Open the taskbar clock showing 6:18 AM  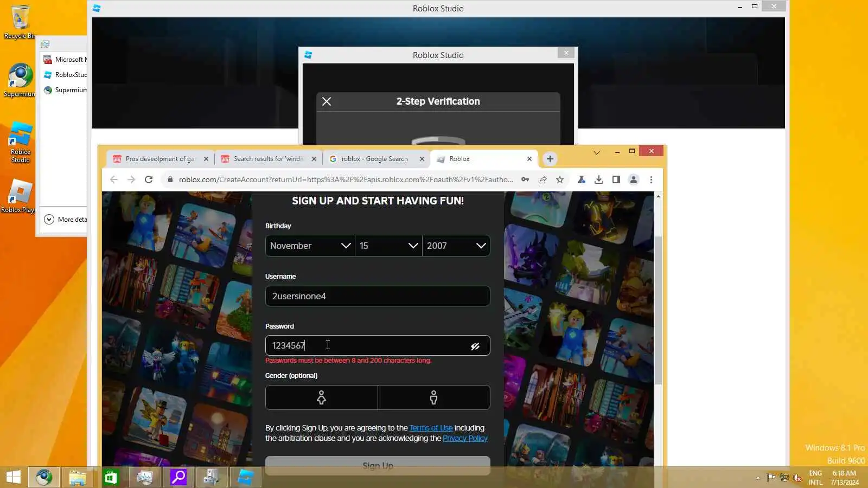(845, 478)
